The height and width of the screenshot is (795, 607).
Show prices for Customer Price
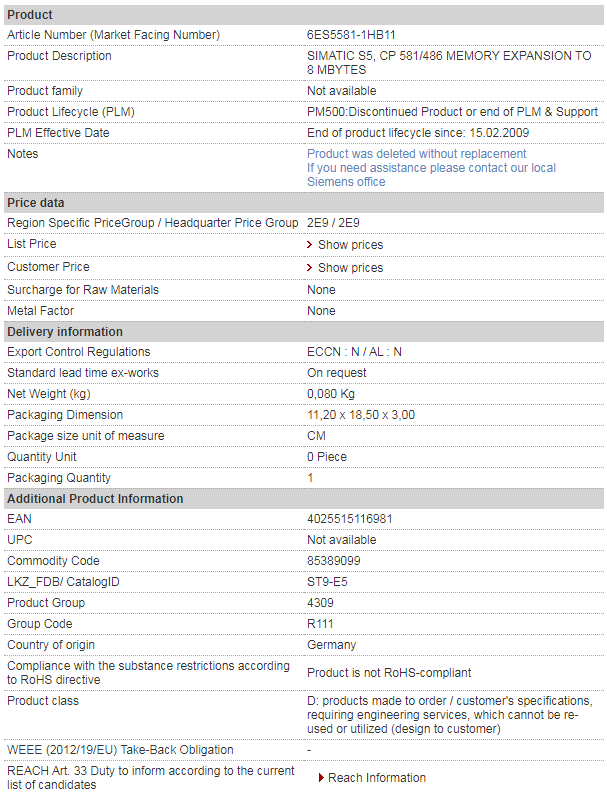click(x=350, y=268)
